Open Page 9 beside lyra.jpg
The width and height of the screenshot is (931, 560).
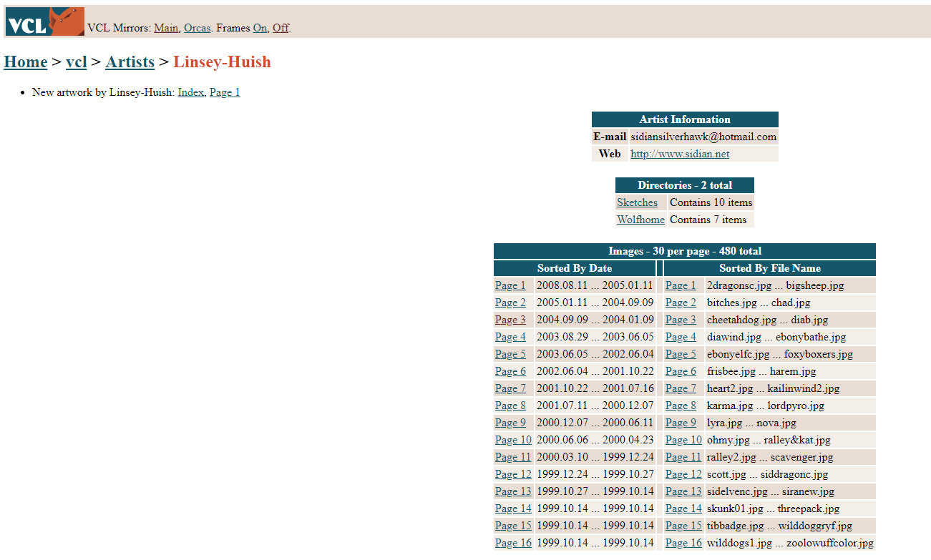[681, 423]
